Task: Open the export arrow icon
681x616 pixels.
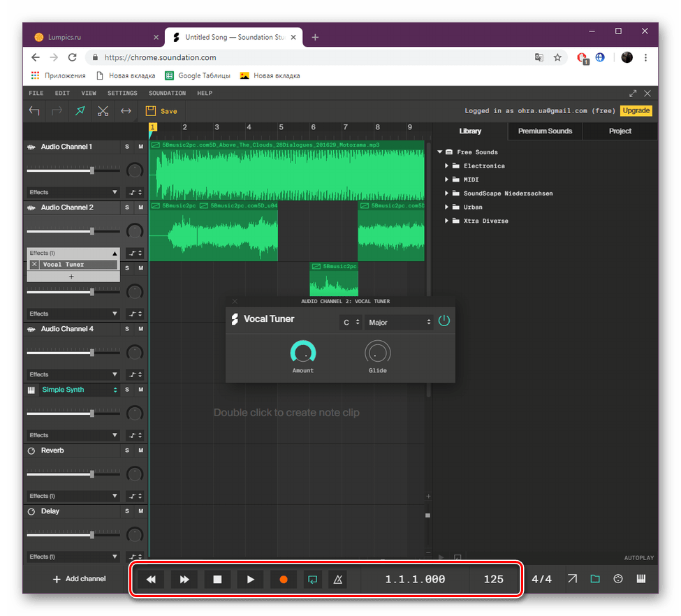Action: click(572, 579)
